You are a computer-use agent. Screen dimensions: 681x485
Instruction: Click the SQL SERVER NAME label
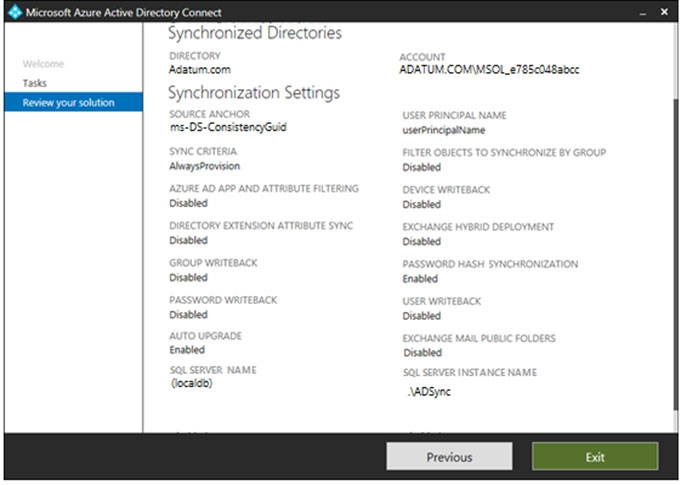click(213, 370)
